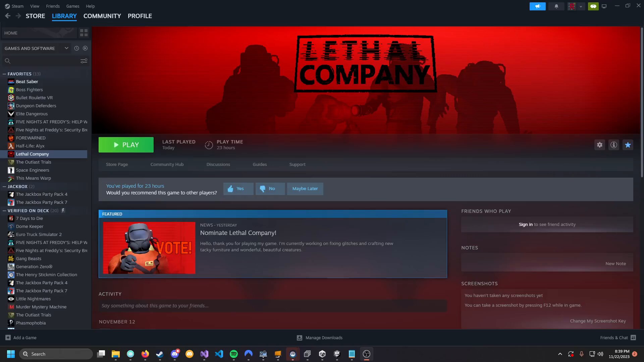Open the Nominate Lethal Company! news title

point(238,233)
